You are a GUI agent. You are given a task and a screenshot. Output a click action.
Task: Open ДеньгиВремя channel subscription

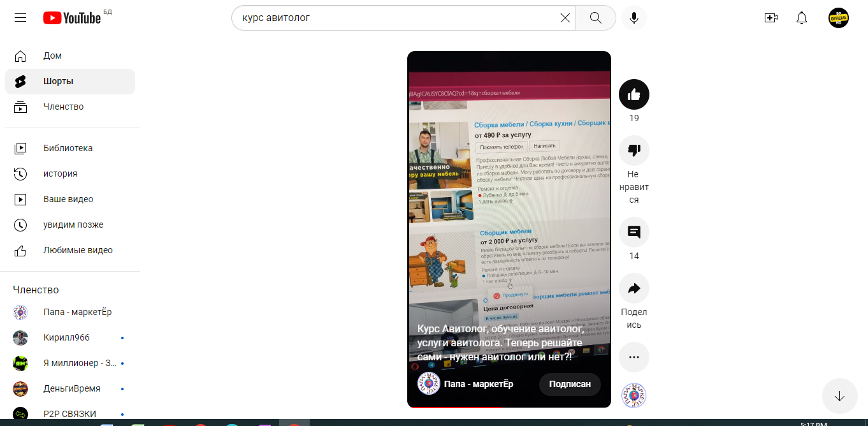coord(70,389)
